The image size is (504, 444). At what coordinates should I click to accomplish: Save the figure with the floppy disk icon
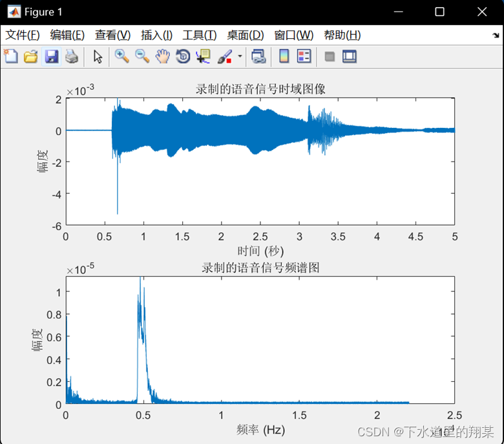pos(52,57)
